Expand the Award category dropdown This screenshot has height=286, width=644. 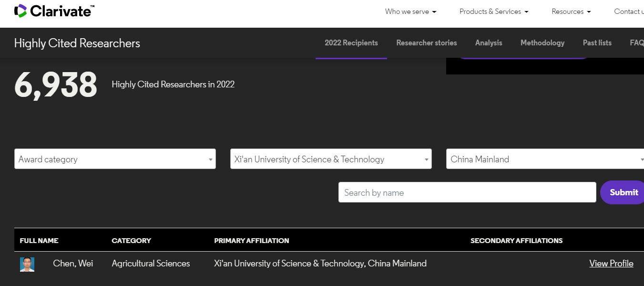click(x=115, y=159)
